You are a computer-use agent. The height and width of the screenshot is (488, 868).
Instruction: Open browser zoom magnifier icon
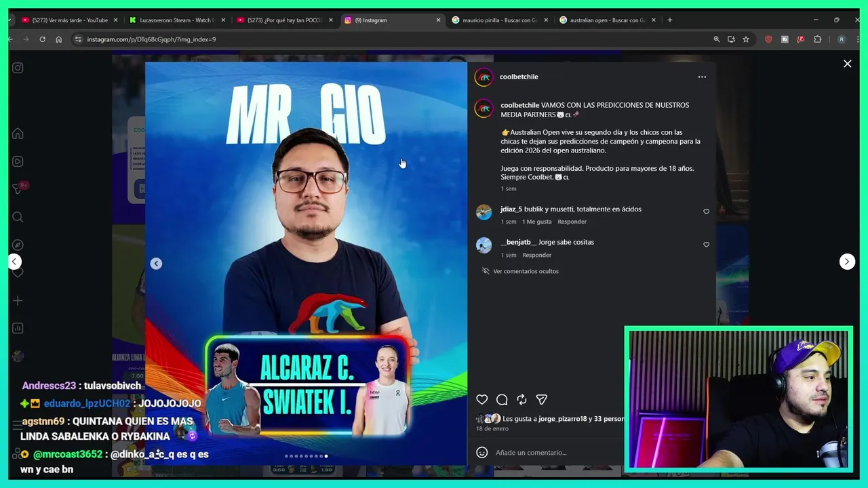[717, 39]
